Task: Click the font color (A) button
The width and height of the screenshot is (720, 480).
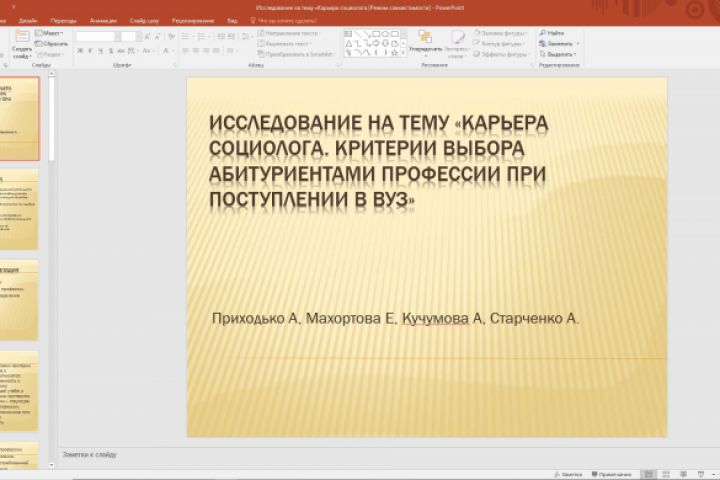Action: coord(166,51)
